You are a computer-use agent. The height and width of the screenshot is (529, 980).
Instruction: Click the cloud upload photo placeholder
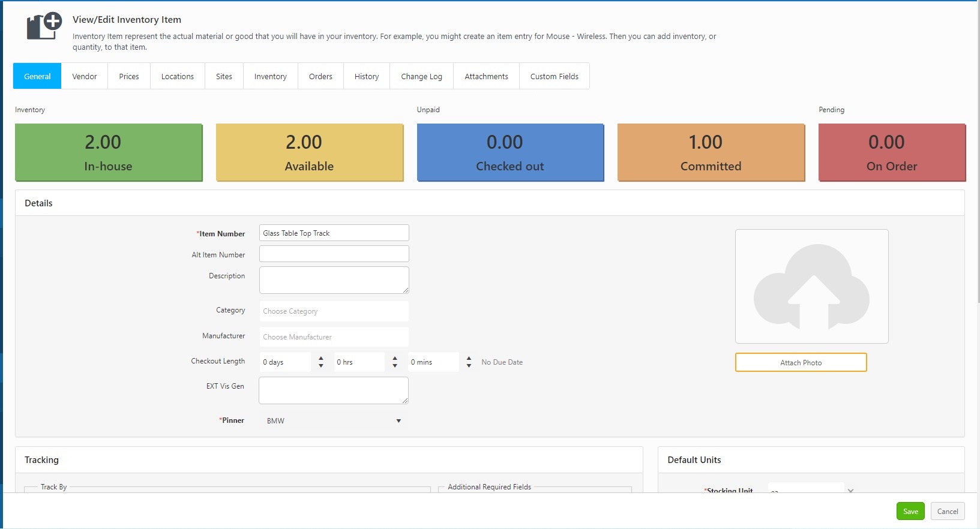coord(811,286)
